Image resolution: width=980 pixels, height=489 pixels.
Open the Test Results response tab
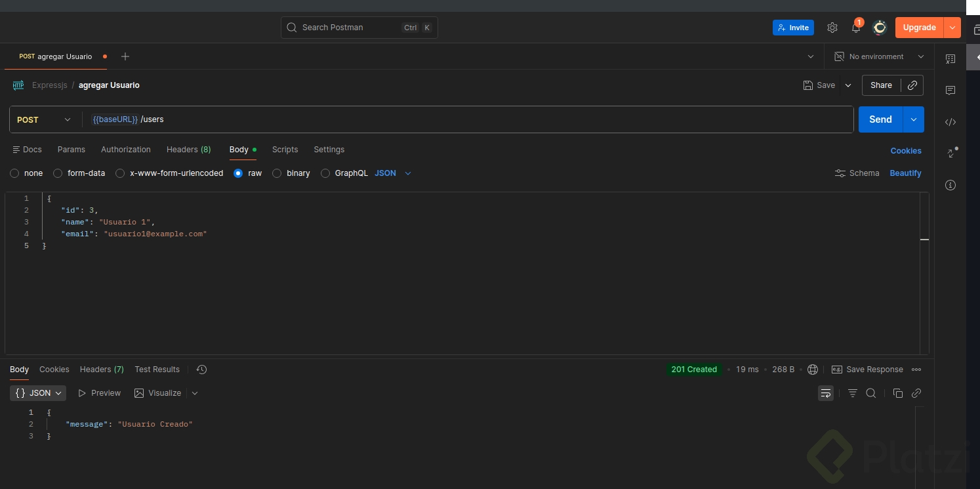[x=157, y=370]
